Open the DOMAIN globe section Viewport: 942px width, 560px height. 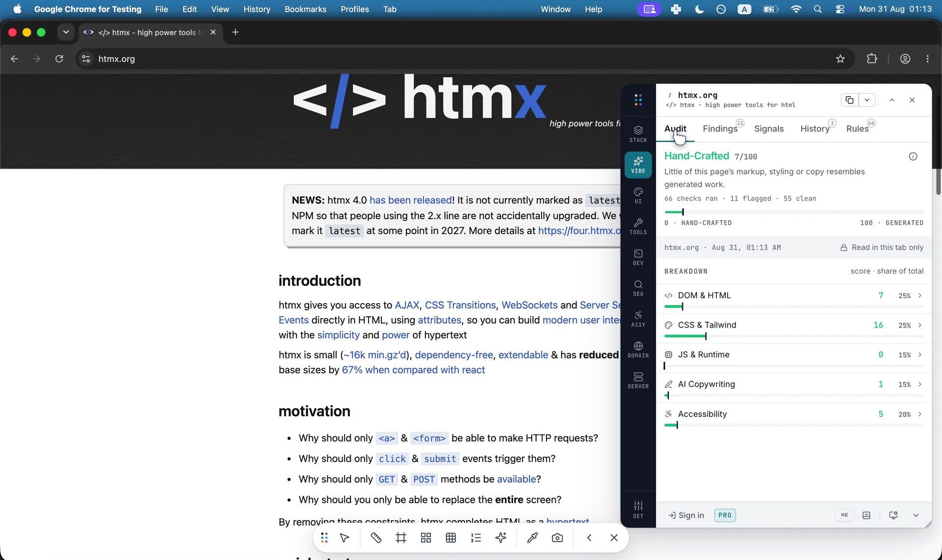[x=638, y=350]
